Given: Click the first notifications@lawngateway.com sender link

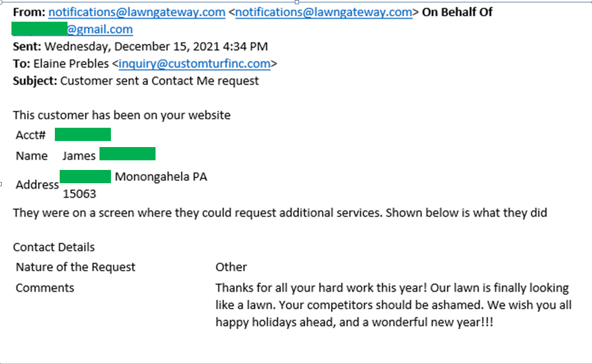Looking at the screenshot, I should [136, 12].
